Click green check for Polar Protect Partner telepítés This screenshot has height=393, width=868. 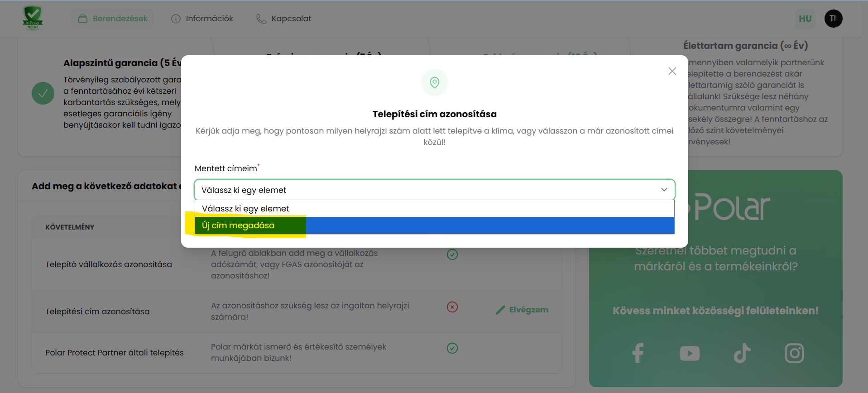[x=452, y=348]
